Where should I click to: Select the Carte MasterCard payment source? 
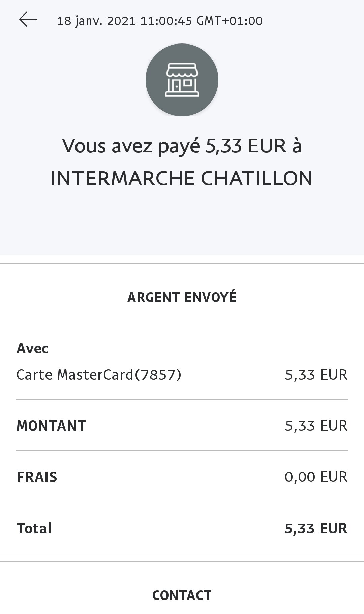pos(75,375)
